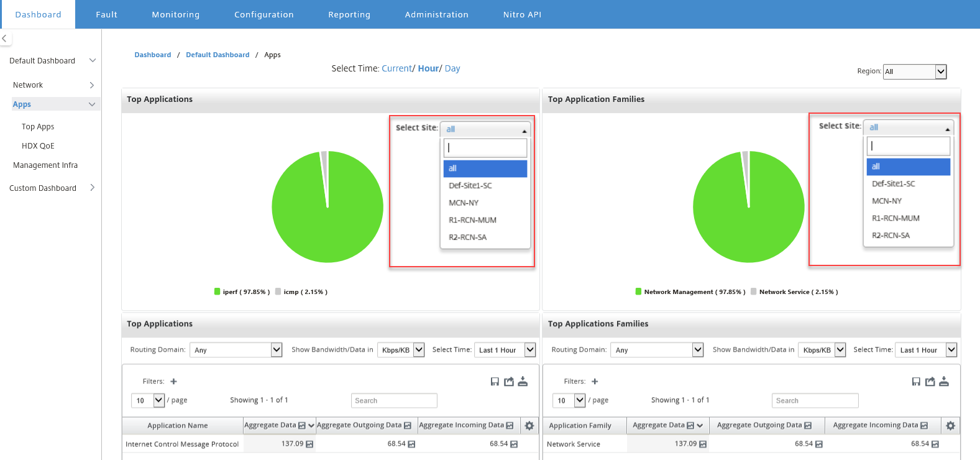Open rows per page dropdown in Top Applications

tap(148, 400)
